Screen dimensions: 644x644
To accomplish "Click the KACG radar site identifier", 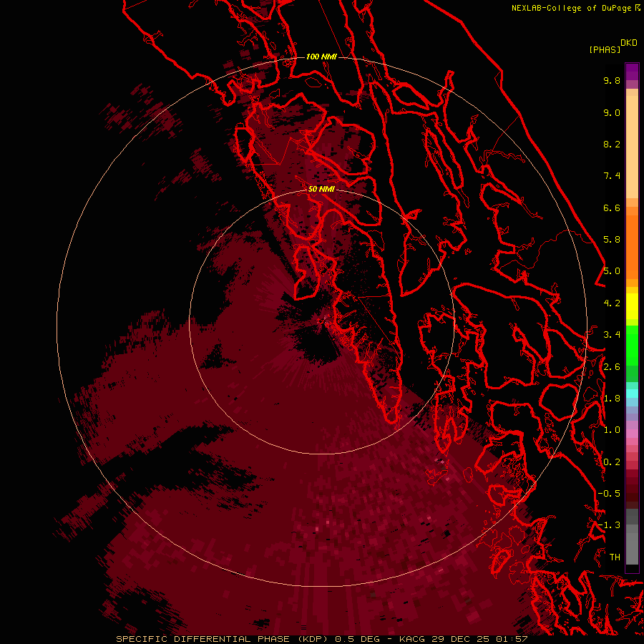I will (x=412, y=639).
